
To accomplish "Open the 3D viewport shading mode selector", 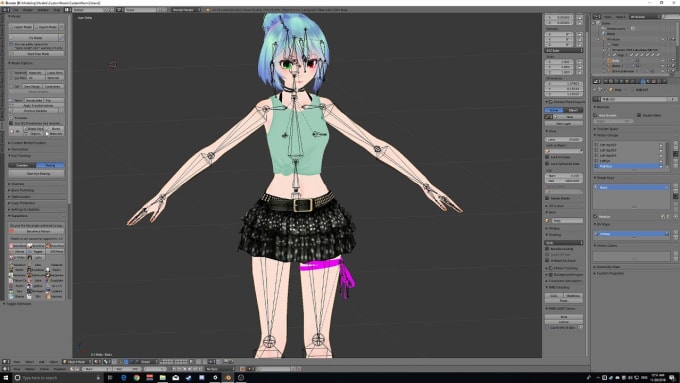I will (x=98, y=361).
